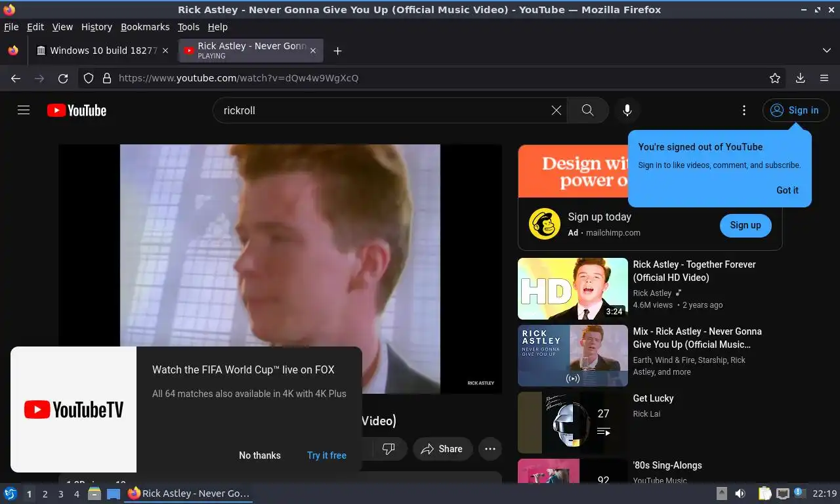Go to YouTube home via logo
Viewport: 840px width, 504px height.
77,110
